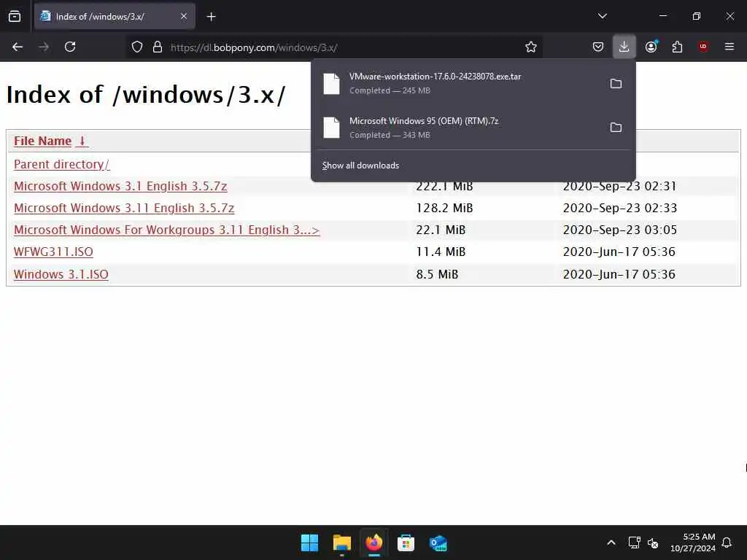Save page to Pocket
Image resolution: width=747 pixels, height=560 pixels.
tap(598, 47)
